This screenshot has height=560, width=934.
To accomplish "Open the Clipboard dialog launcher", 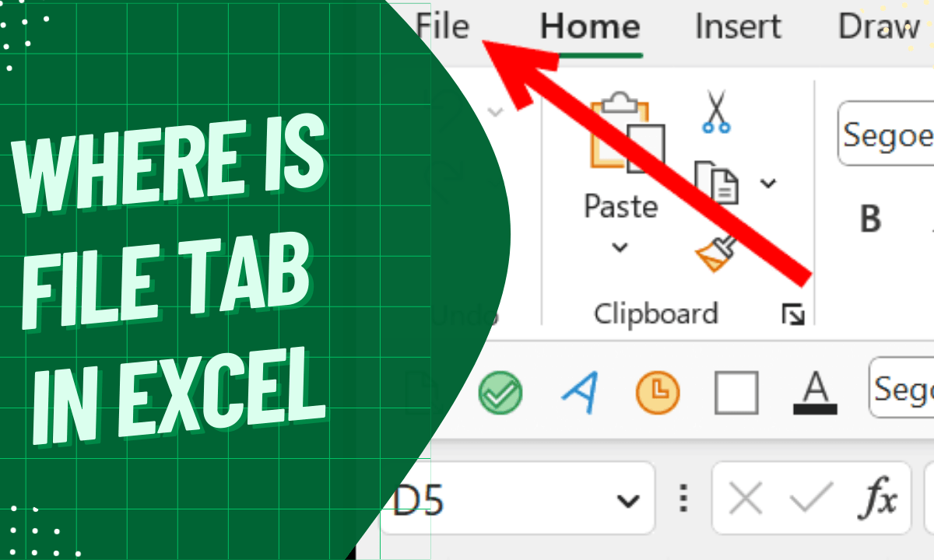I will [793, 314].
